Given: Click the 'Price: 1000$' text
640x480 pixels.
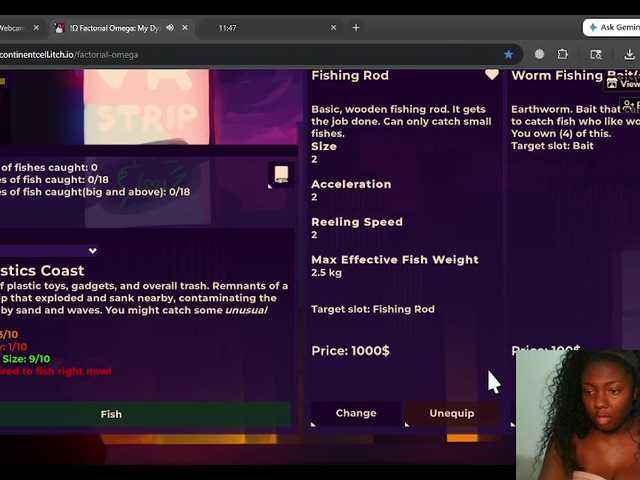Looking at the screenshot, I should [351, 351].
